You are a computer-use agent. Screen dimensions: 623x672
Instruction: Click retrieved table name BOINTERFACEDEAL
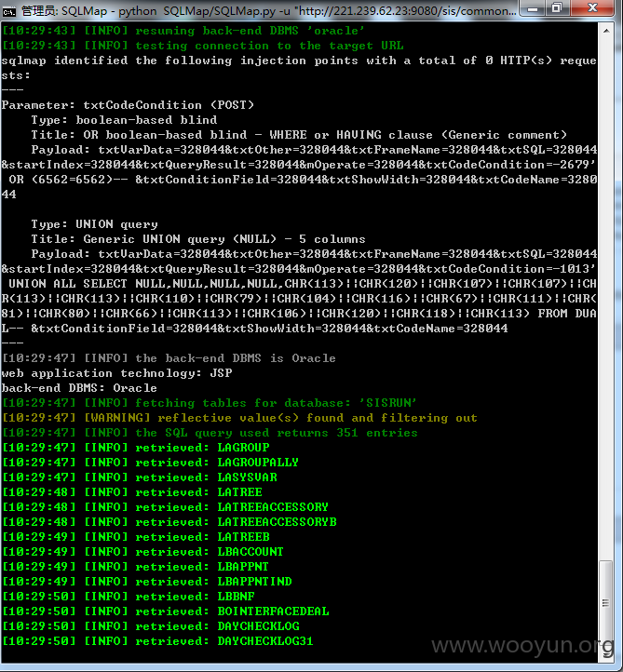[273, 612]
